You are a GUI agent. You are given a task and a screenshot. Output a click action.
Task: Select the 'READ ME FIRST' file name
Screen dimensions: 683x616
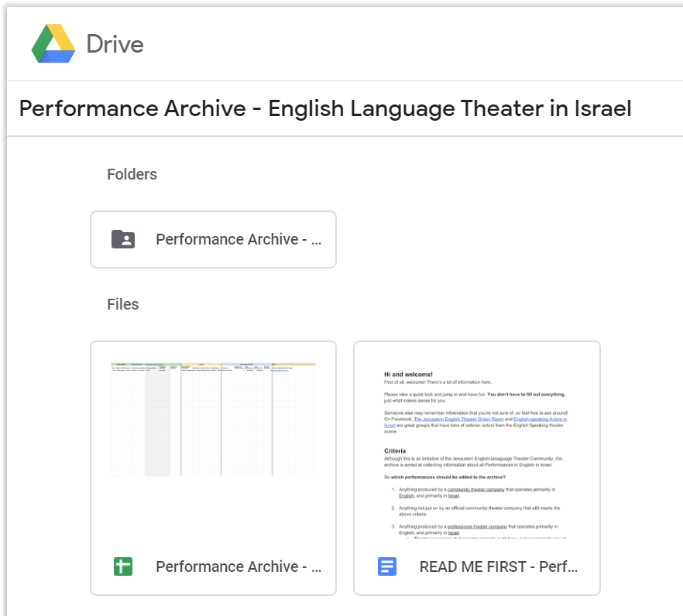[x=499, y=566]
